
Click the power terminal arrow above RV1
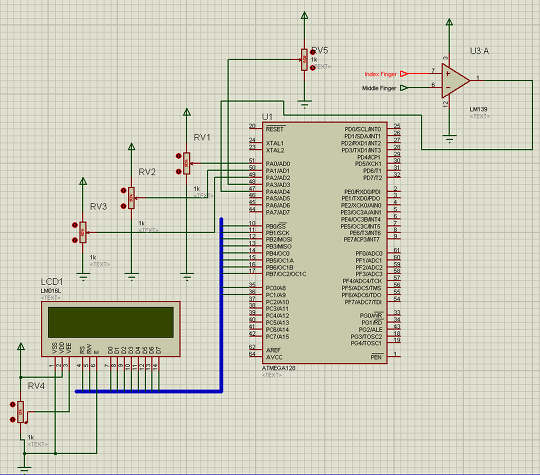(x=187, y=112)
